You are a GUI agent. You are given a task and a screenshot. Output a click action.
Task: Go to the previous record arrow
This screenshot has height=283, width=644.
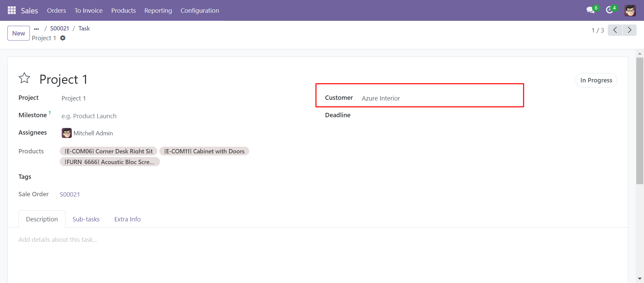pyautogui.click(x=615, y=30)
